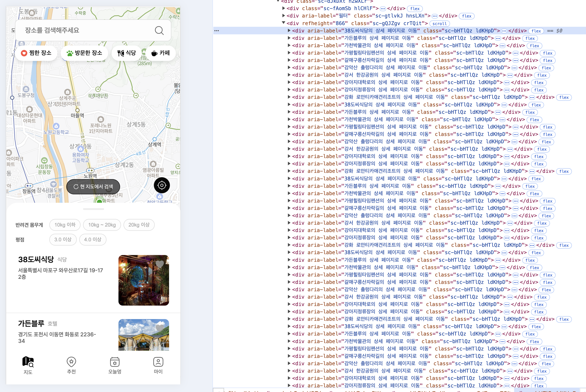Click the current location target icon
The image size is (586, 392).
pos(162,185)
